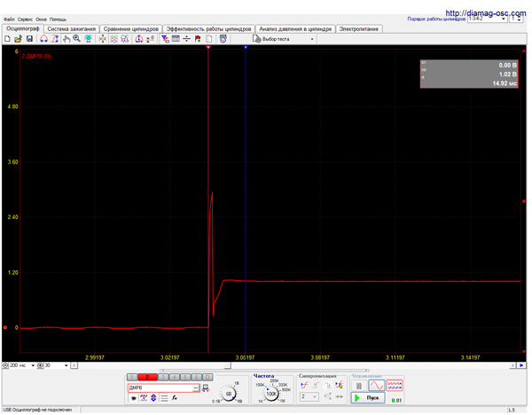Click the blue cursor marker at top
This screenshot has height=415, width=532.
(246, 47)
